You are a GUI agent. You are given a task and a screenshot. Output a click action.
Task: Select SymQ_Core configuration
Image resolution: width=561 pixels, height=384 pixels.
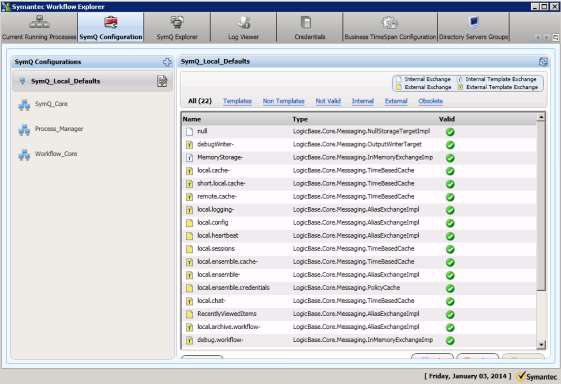tap(51, 104)
